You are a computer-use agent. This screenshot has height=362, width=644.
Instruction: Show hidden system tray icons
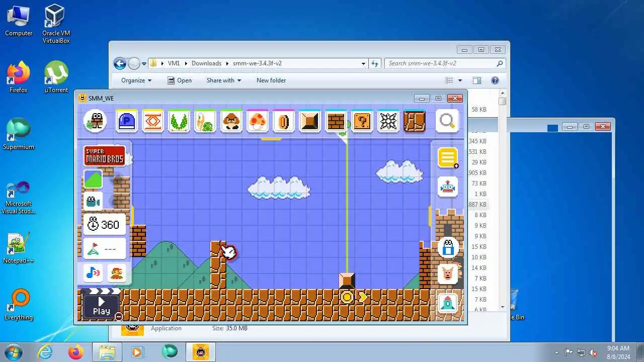[x=556, y=352]
